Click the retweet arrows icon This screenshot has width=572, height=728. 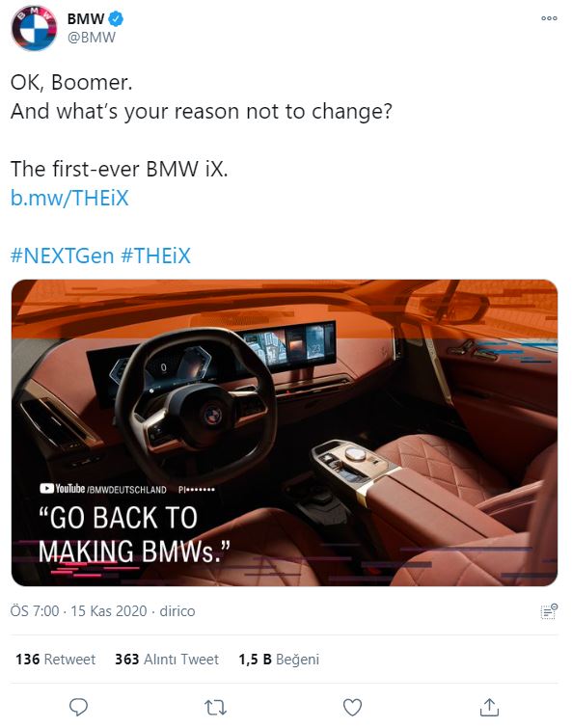click(215, 708)
